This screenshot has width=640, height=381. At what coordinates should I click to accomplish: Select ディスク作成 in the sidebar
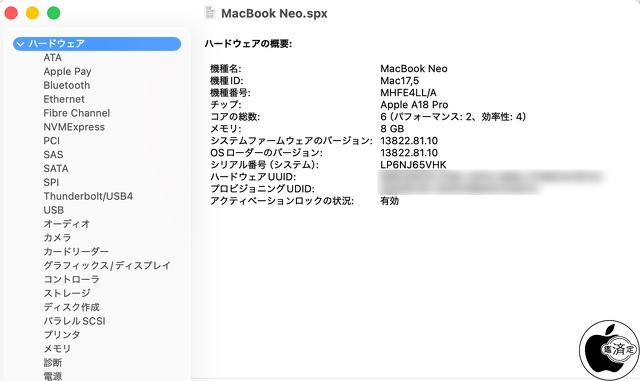[x=71, y=307]
